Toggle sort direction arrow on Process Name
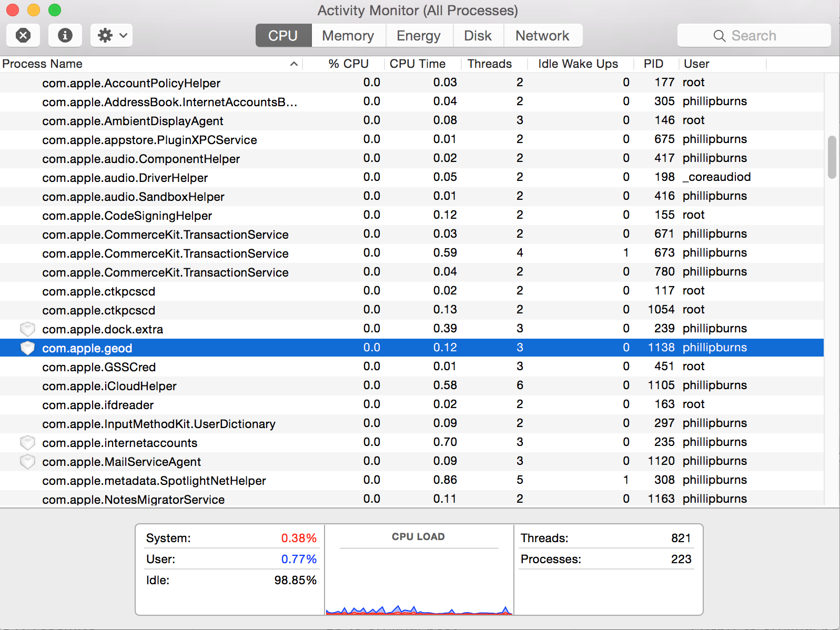Screen dimensions: 840x630 point(294,64)
